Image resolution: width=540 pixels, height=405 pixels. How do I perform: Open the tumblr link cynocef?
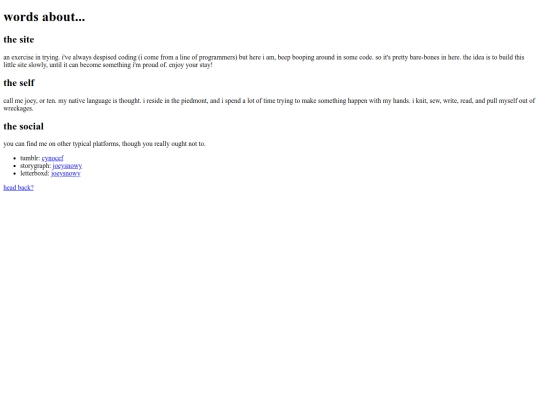click(52, 158)
